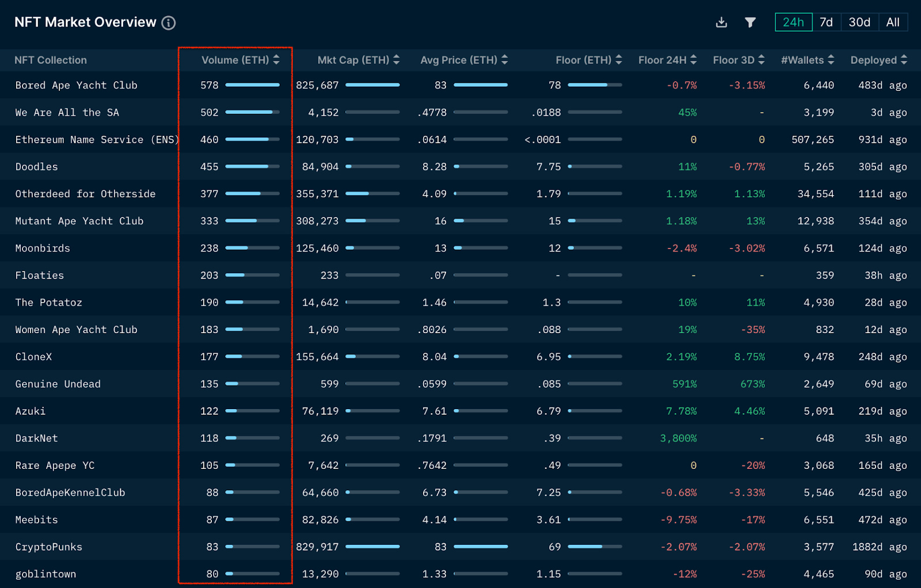
Task: Click We Are All the SA volume bar
Action: pyautogui.click(x=252, y=112)
